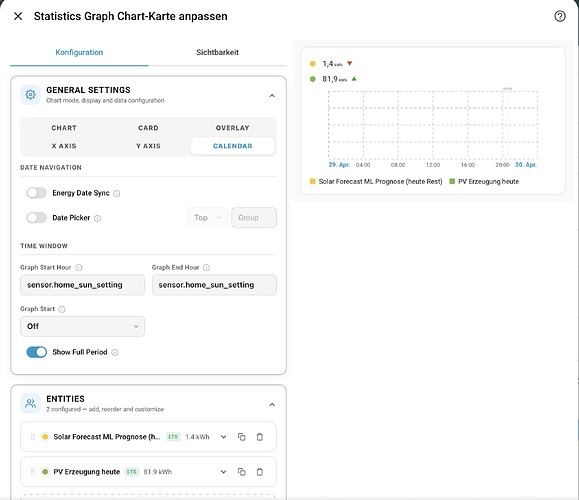Delete the PV Erzeugung heute entity
The image size is (579, 500).
260,472
